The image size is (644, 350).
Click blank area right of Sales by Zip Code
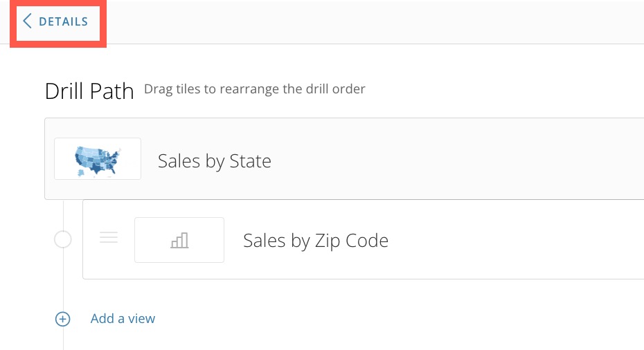tap(515, 240)
